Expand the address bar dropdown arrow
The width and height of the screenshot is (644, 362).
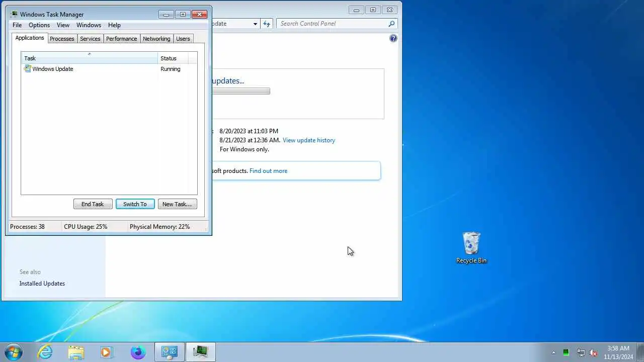click(x=255, y=24)
